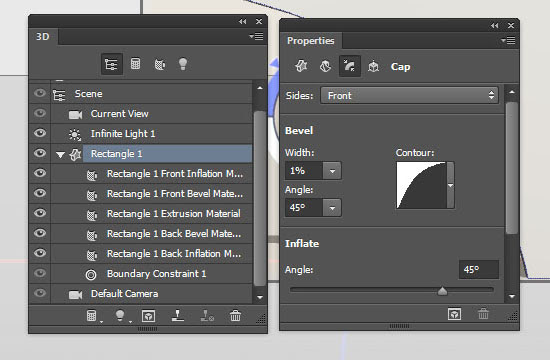The width and height of the screenshot is (550, 360).
Task: Toggle visibility of Scene
Action: click(x=40, y=93)
